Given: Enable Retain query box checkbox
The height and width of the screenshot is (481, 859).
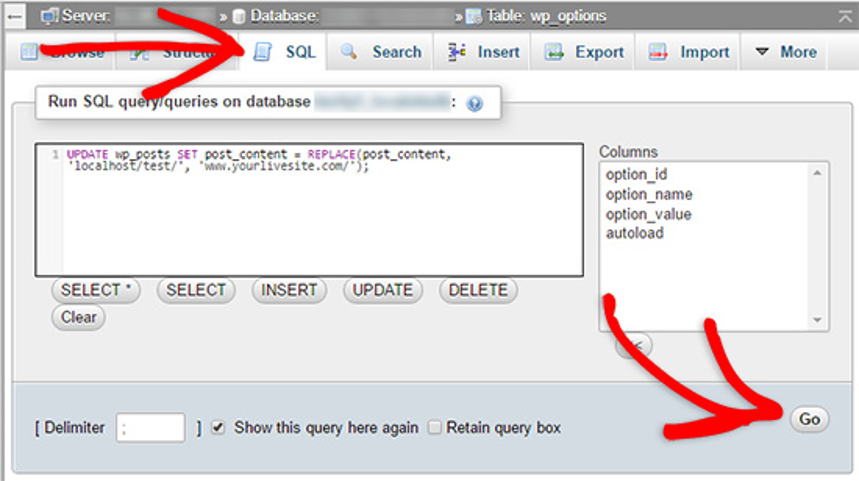Looking at the screenshot, I should click(434, 427).
